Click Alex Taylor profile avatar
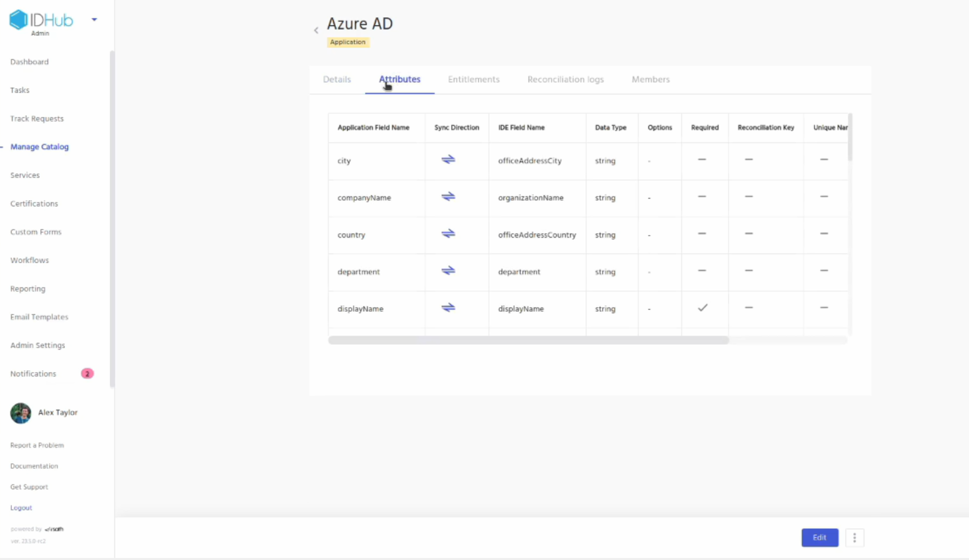The image size is (969, 560). pos(21,413)
